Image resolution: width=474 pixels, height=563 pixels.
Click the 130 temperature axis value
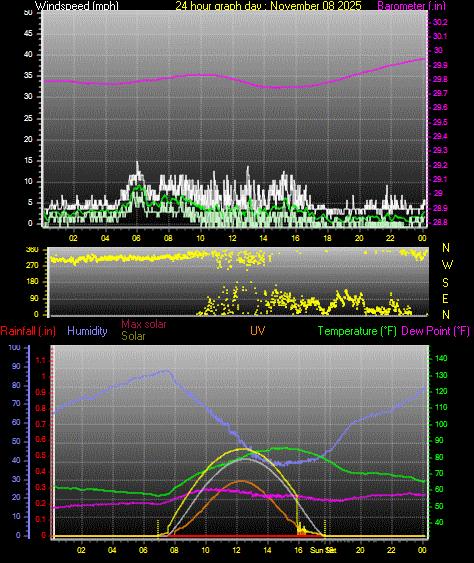(441, 375)
